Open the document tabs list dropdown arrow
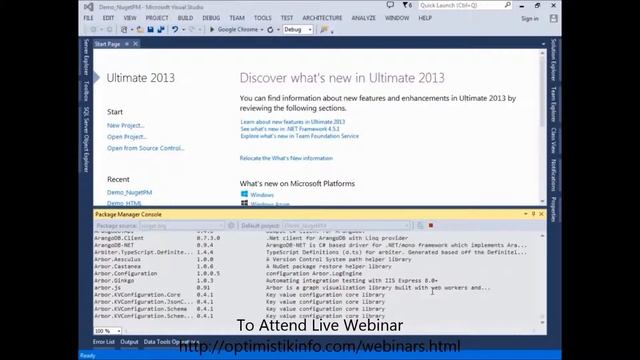The width and height of the screenshot is (640, 360). [543, 44]
